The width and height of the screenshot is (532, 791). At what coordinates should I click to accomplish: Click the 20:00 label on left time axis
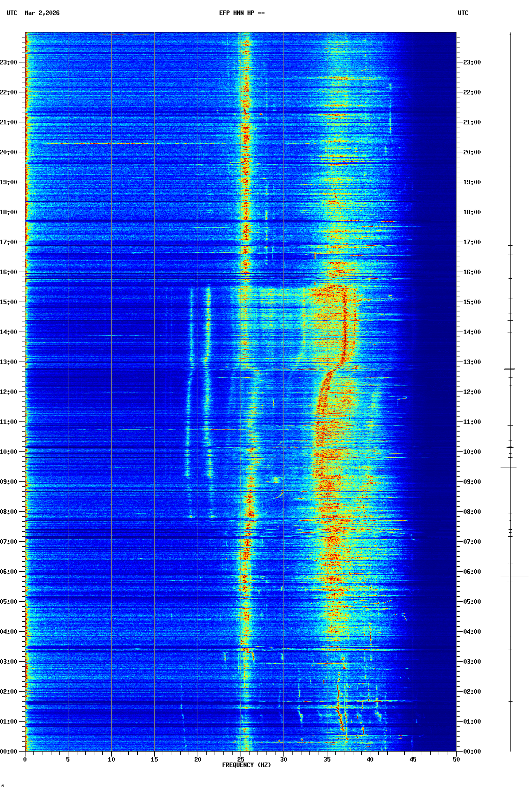click(8, 152)
